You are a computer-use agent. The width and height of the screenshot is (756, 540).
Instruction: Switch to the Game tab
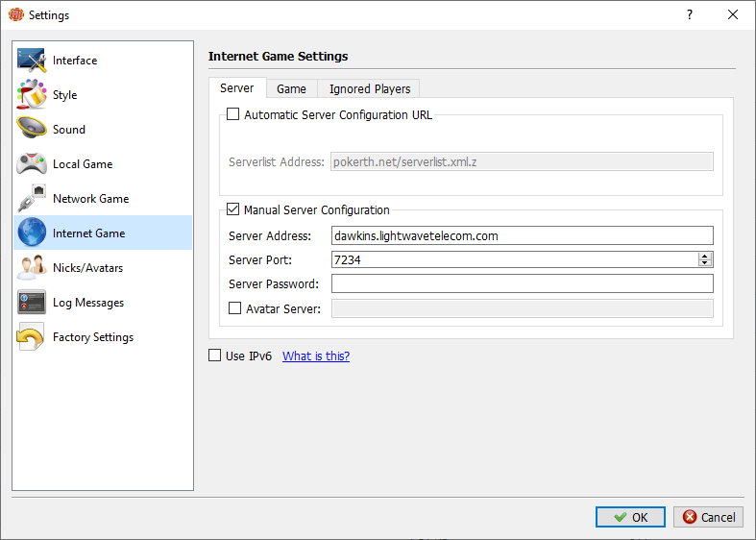click(291, 88)
